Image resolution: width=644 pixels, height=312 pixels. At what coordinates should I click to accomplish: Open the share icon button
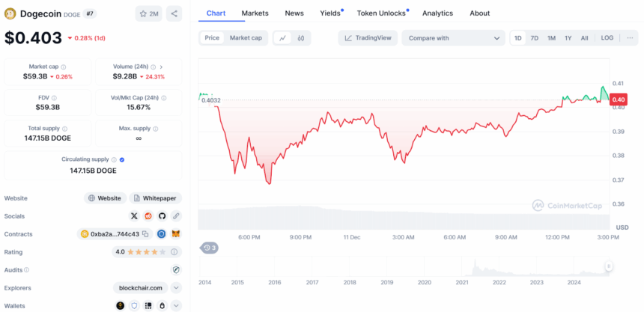tap(174, 13)
